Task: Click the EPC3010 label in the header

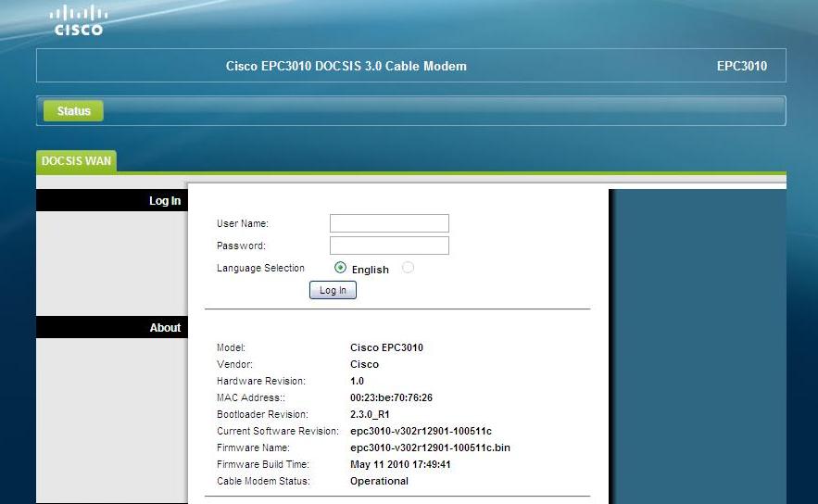Action: (x=742, y=67)
